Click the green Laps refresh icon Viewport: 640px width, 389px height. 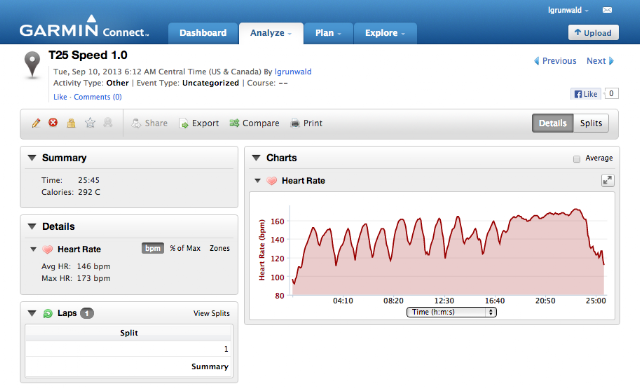coord(48,313)
